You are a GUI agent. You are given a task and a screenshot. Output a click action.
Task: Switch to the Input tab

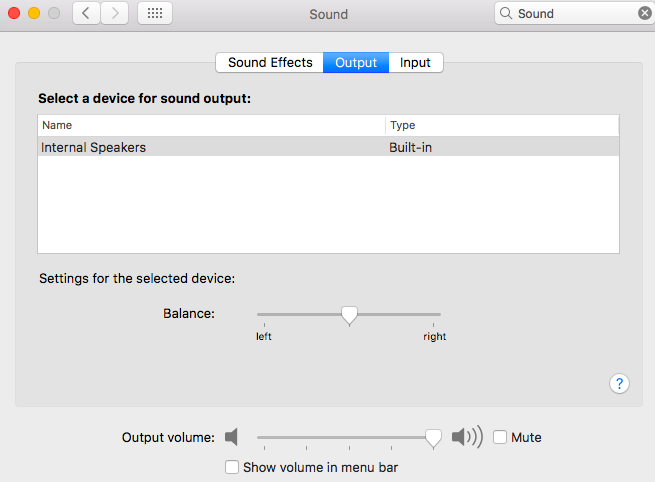point(416,63)
